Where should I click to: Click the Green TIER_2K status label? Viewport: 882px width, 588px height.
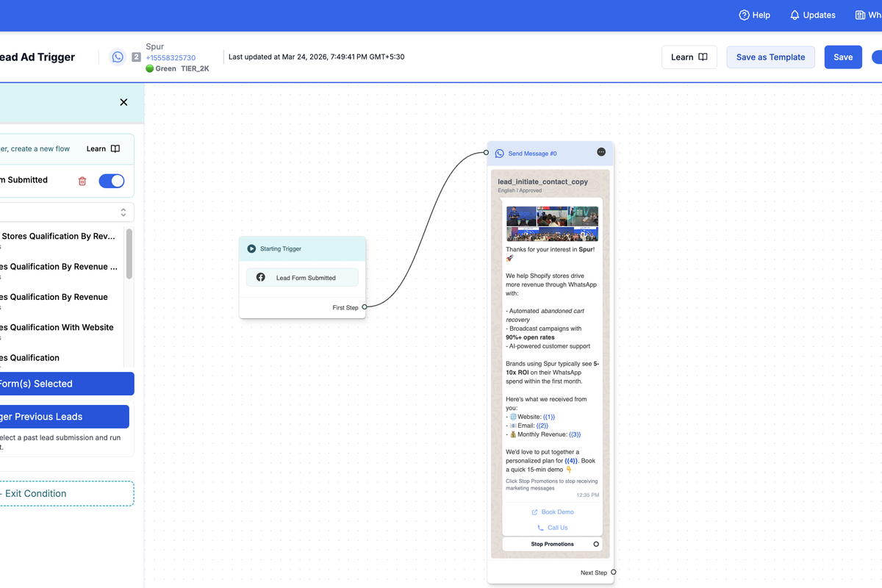coord(177,68)
